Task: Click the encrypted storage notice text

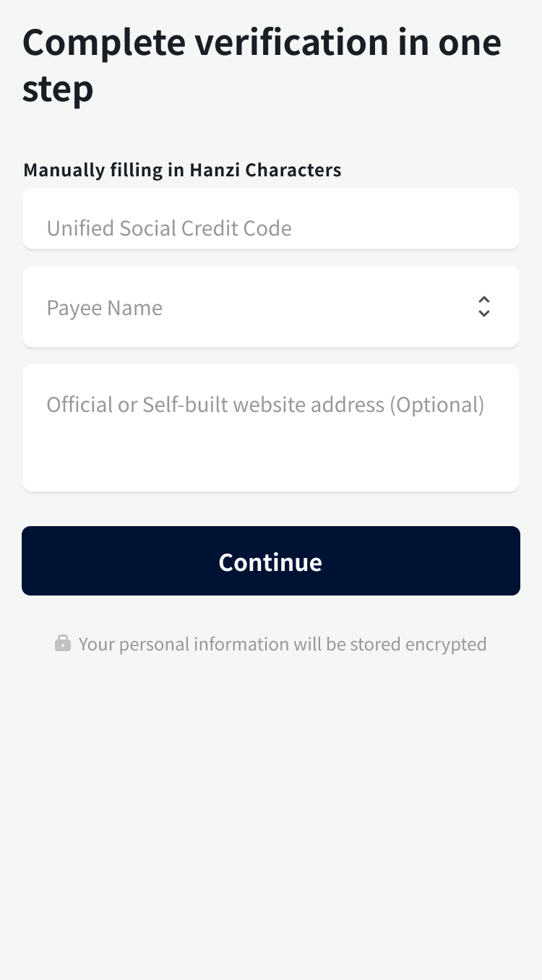Action: [282, 644]
